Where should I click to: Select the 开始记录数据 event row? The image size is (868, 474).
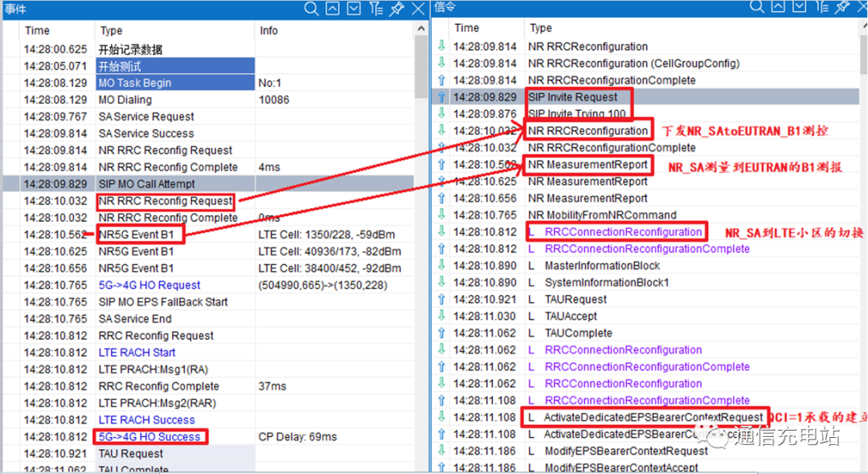[207, 49]
